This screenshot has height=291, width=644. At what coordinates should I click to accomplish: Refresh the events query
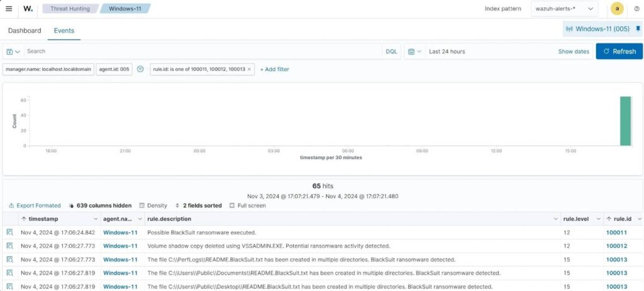coord(619,52)
